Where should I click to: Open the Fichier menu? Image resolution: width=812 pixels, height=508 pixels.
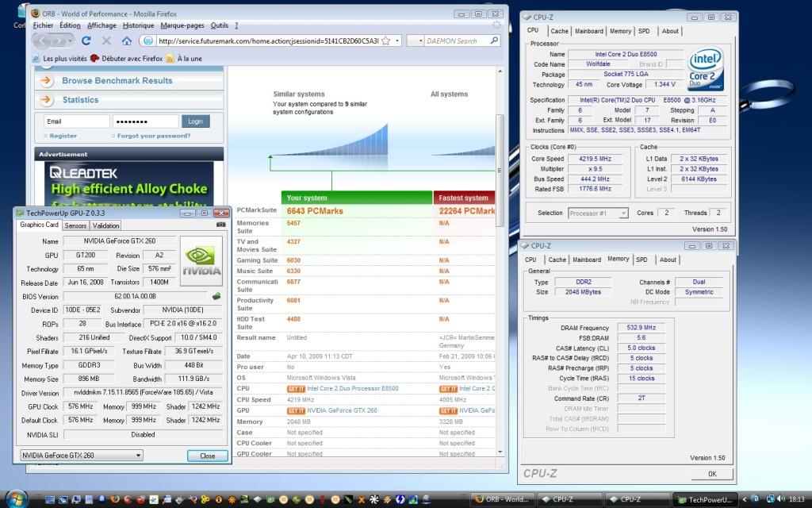(43, 25)
